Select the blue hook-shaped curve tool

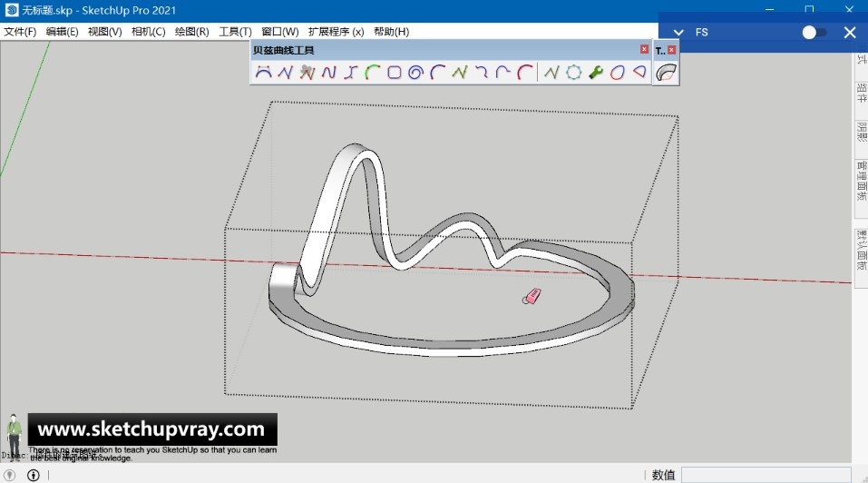pos(503,73)
